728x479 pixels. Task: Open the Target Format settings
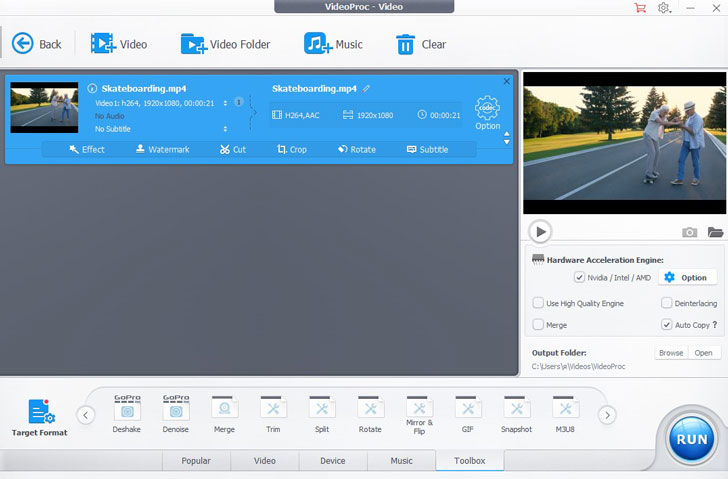[39, 418]
